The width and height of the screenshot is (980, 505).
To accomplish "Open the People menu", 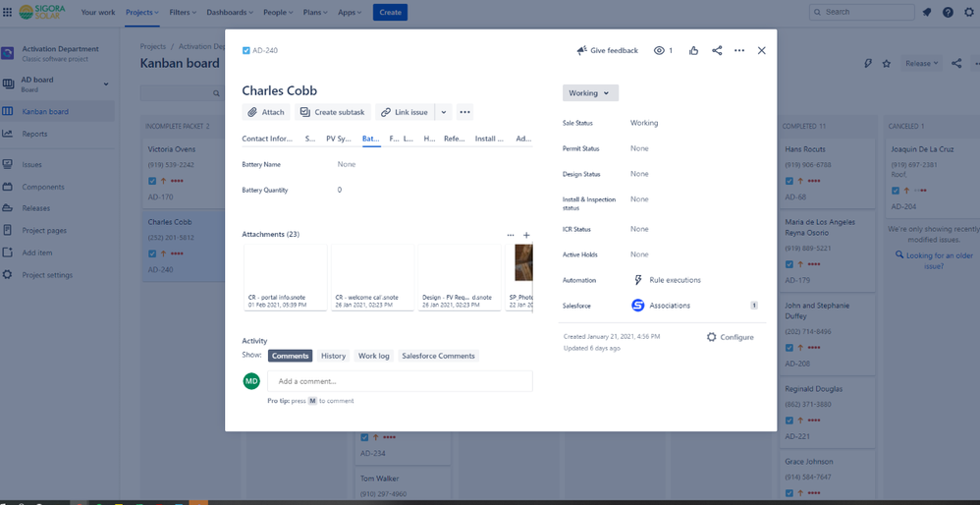I will (279, 12).
